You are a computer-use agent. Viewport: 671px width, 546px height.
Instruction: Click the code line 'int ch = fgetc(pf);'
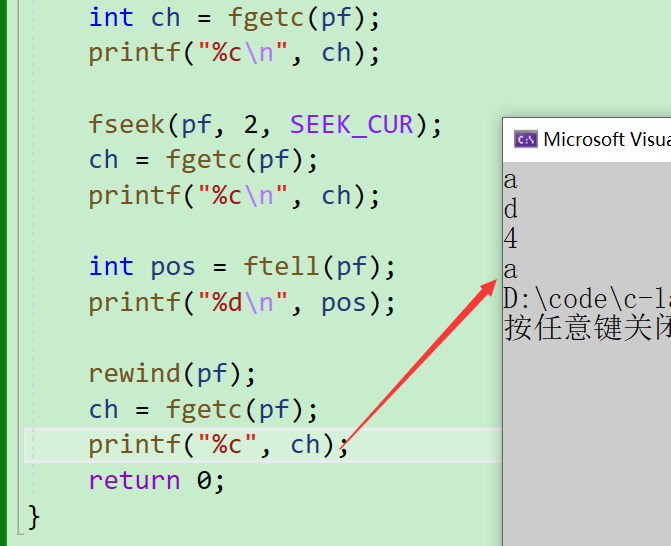[234, 18]
